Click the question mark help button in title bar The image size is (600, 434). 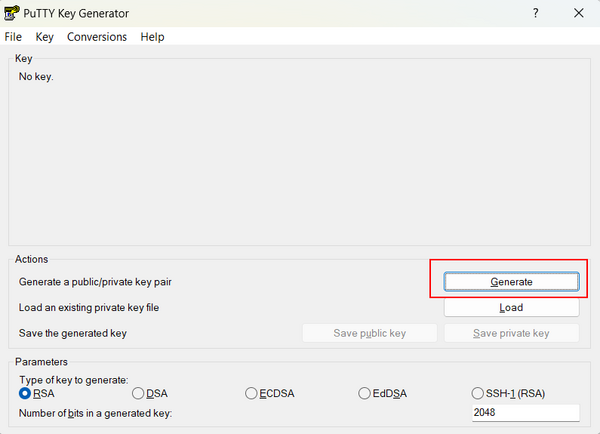(x=535, y=13)
